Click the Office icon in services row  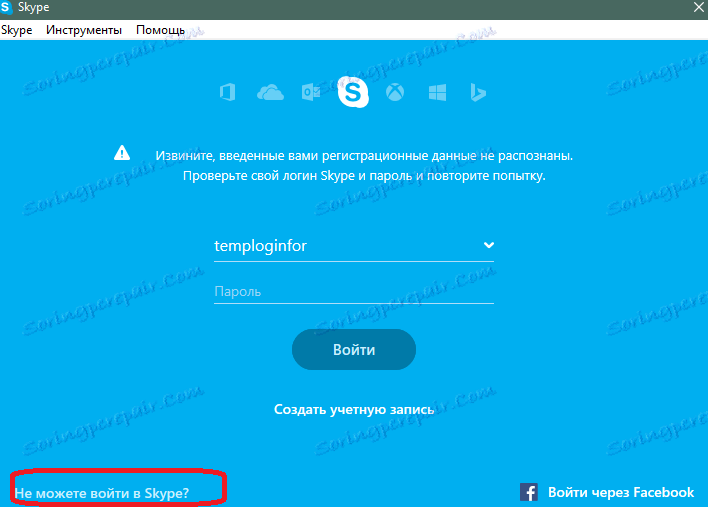coord(228,93)
